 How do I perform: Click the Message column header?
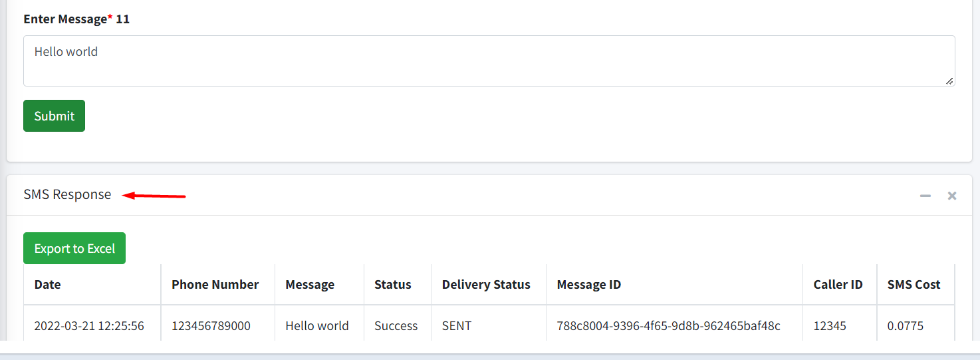310,284
